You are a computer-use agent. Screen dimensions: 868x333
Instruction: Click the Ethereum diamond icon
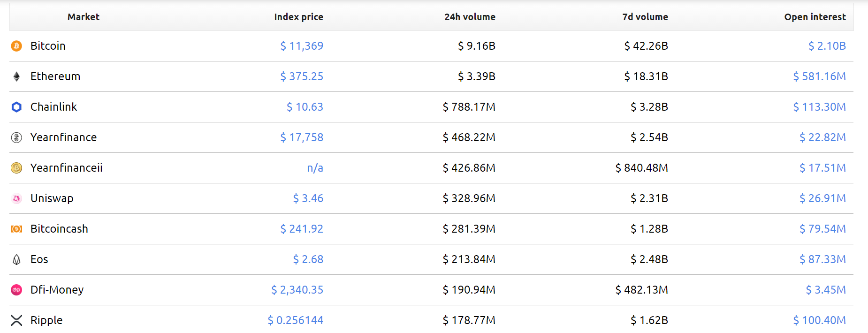click(16, 76)
